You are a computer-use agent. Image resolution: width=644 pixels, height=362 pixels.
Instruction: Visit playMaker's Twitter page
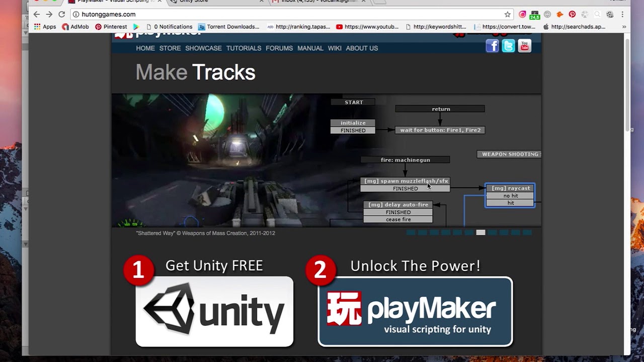[x=508, y=46]
